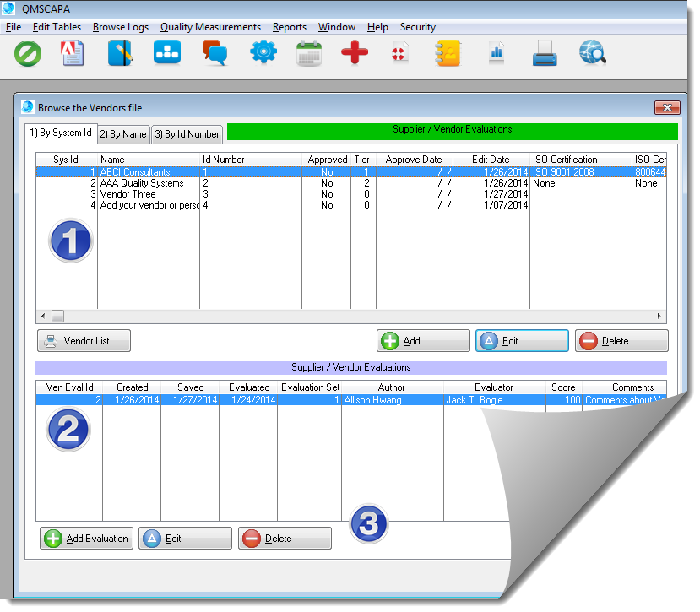The width and height of the screenshot is (700, 612).
Task: Click the blue notebook with pencil icon
Action: 121,54
